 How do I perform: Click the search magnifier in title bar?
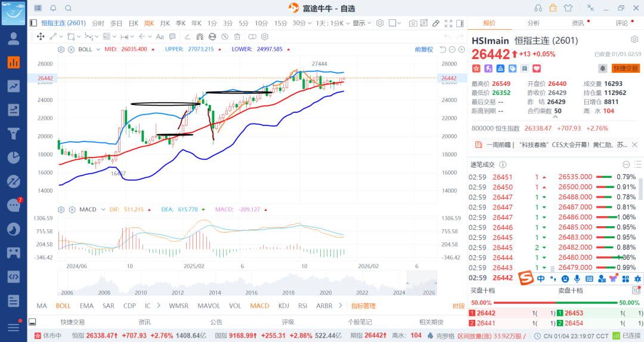coord(68,8)
